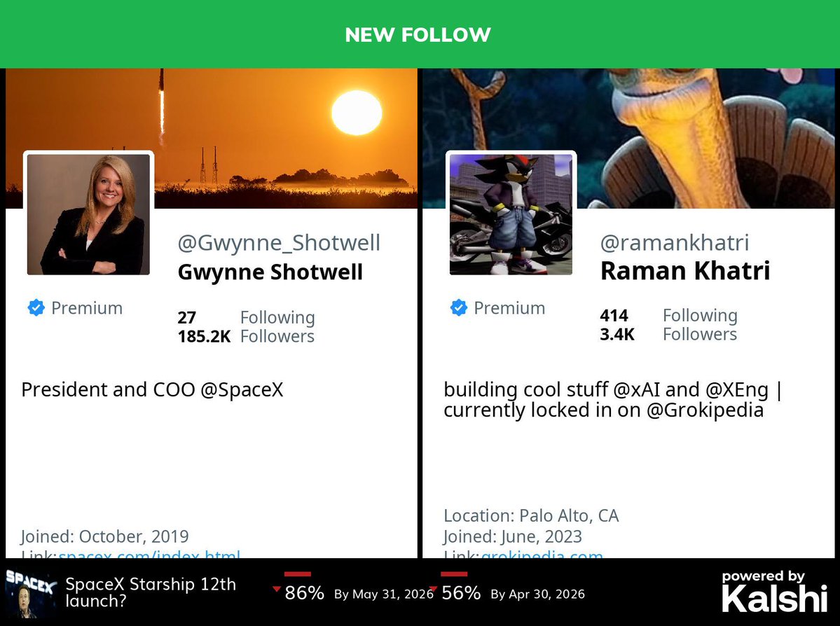Click 'SpaceX Starship 12th launch?' market title
The image size is (840, 626).
[151, 592]
